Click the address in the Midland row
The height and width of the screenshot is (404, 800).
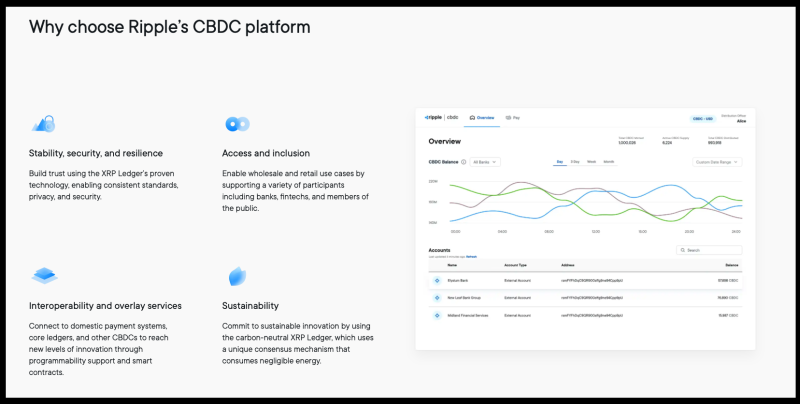coord(592,315)
